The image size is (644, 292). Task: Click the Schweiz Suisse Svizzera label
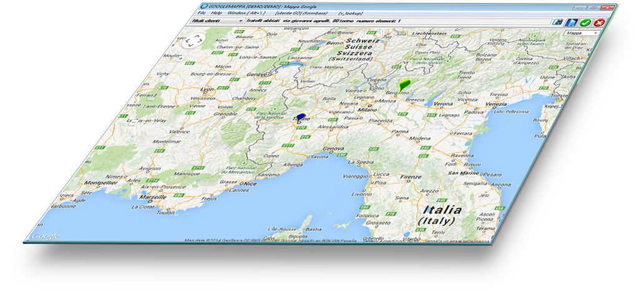click(357, 50)
